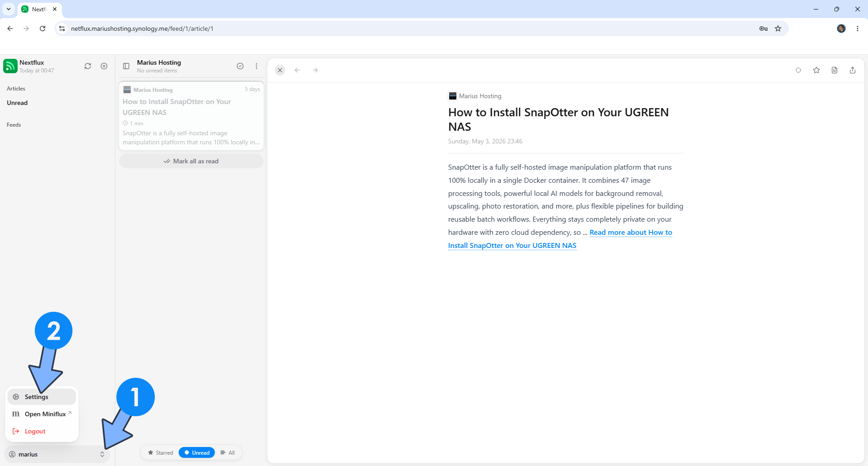Fetch the original content document icon

[x=835, y=70]
